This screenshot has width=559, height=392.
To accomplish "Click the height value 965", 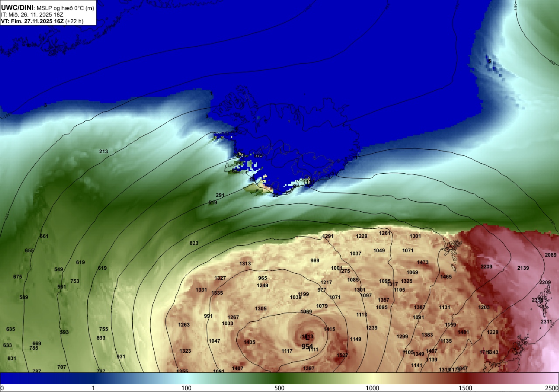I will coord(262,278).
